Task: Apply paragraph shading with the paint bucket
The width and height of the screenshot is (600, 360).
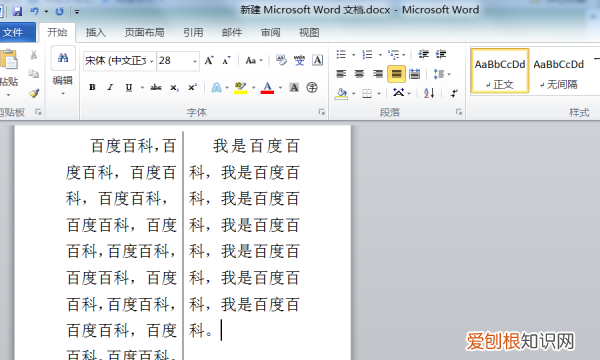Action: [x=341, y=93]
